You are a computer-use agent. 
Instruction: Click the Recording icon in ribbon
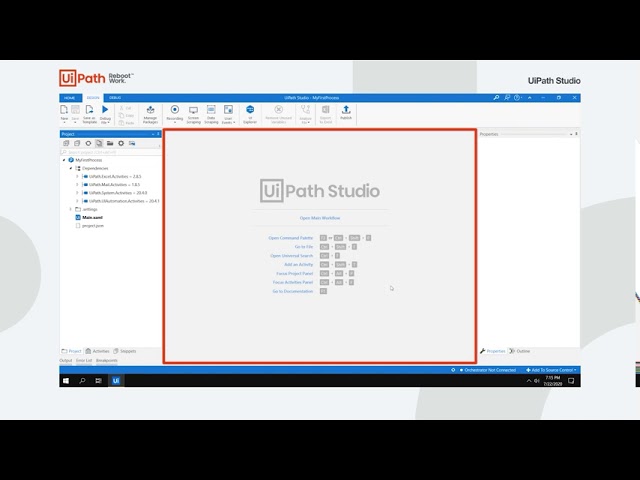point(175,109)
